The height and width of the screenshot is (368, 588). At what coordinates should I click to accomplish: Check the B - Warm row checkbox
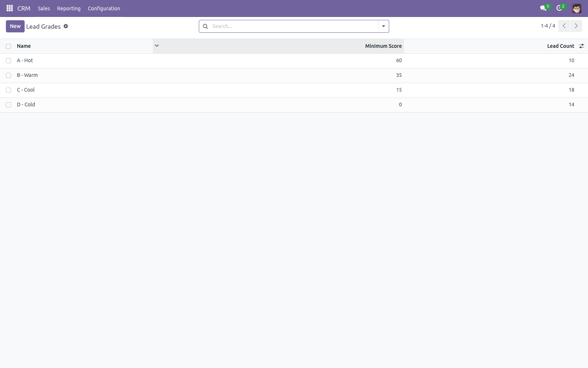pos(8,75)
